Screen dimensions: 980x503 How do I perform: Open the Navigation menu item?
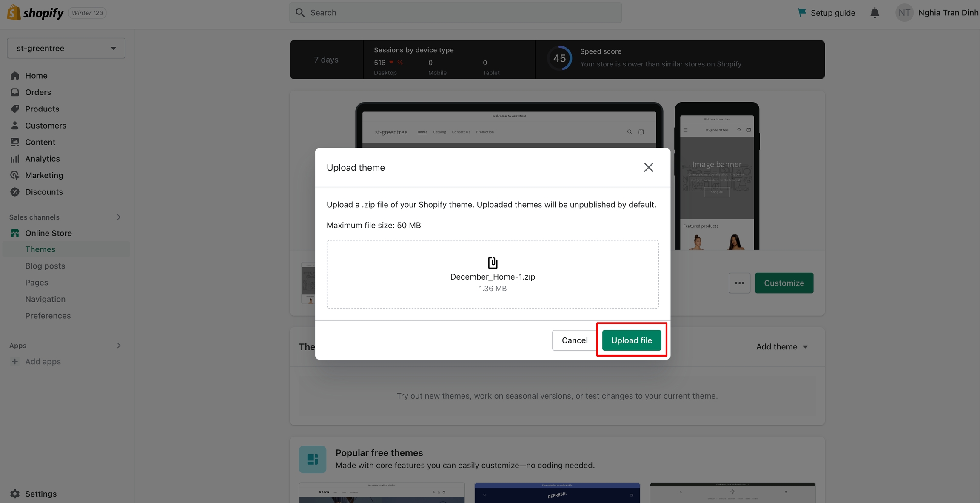coord(45,299)
